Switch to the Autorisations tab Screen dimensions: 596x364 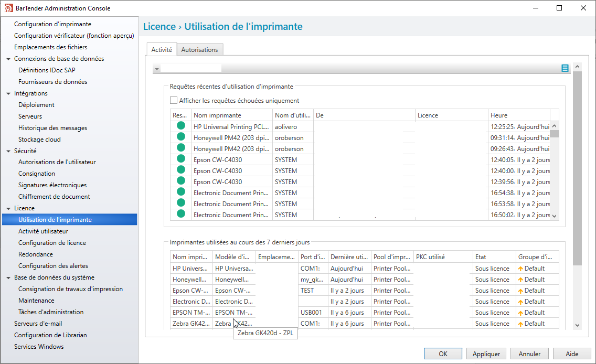point(199,49)
